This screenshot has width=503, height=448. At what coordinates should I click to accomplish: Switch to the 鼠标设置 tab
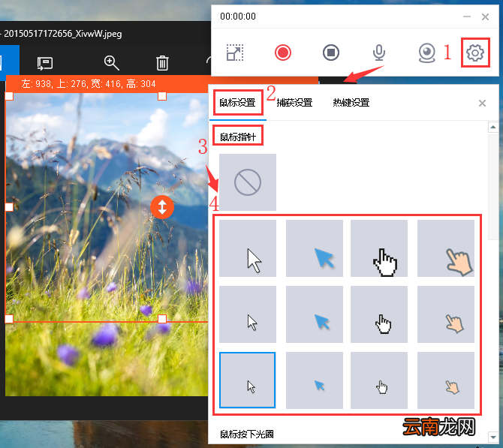click(237, 103)
